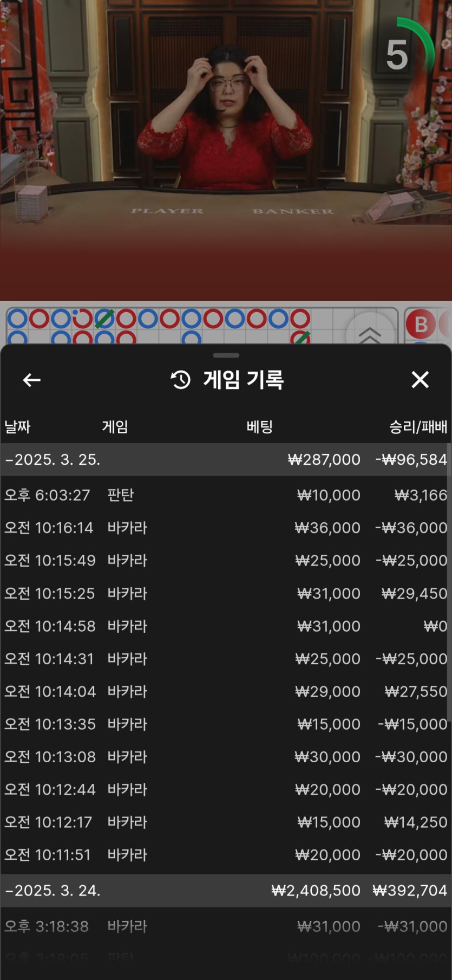
Task: Open the 오후 6:03:27 판탄 record
Action: 226,495
